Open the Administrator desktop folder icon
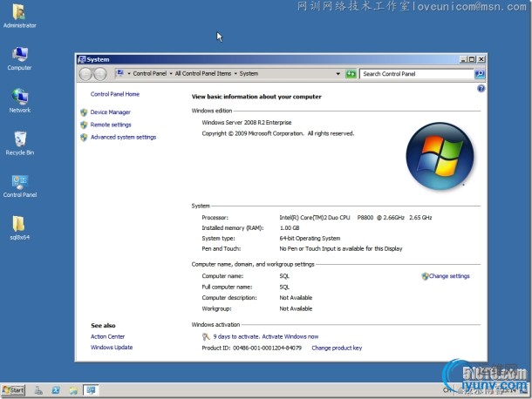The width and height of the screenshot is (532, 399). (19, 15)
